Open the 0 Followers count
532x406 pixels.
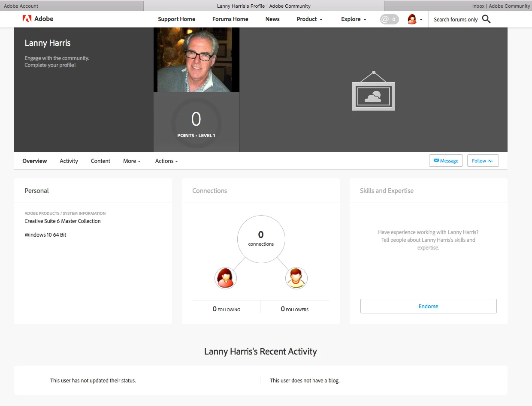click(295, 309)
